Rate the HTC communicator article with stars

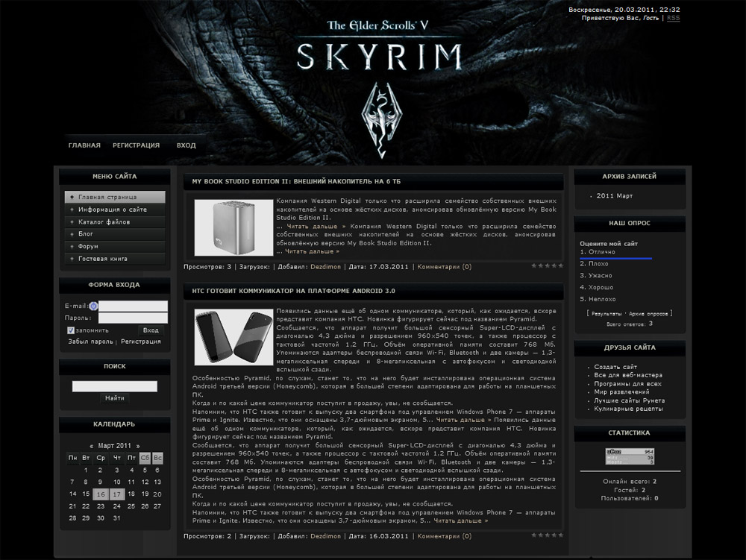(547, 535)
